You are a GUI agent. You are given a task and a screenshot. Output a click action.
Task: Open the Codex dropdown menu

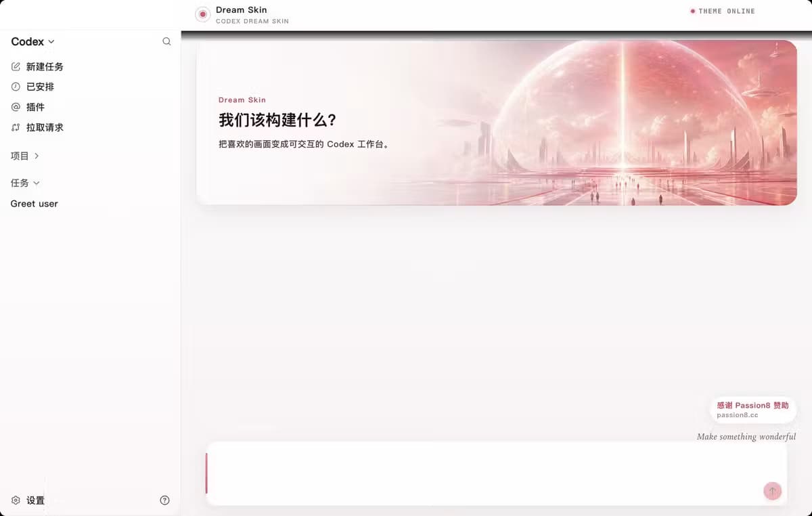click(32, 41)
